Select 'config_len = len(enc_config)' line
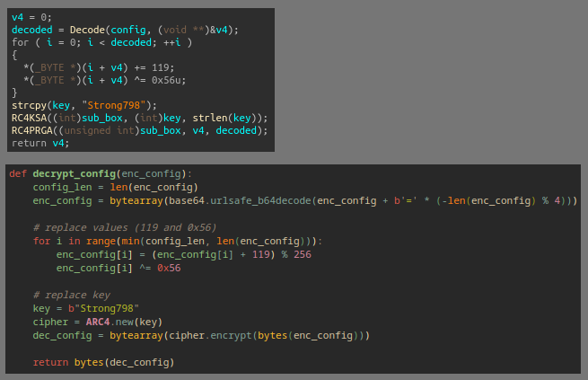The height and width of the screenshot is (380, 588). [x=115, y=187]
